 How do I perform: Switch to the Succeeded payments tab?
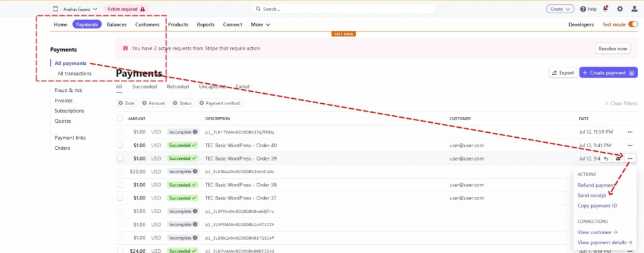point(144,87)
